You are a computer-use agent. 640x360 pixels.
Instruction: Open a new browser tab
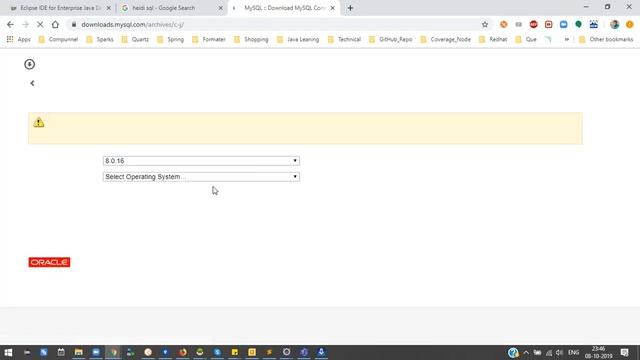tap(350, 8)
